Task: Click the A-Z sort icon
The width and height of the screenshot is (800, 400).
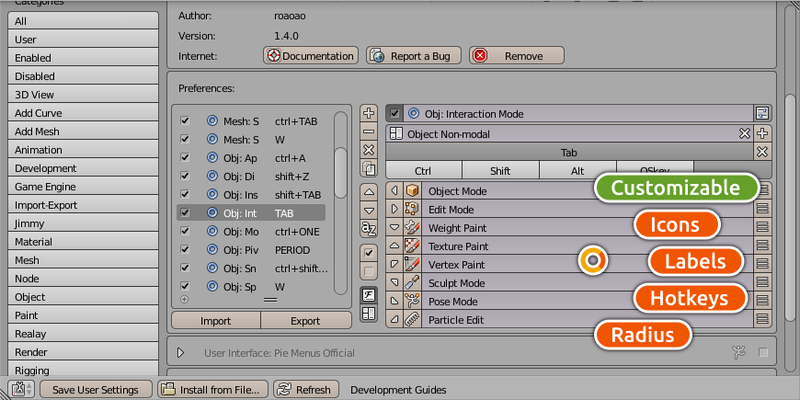Action: tap(368, 229)
